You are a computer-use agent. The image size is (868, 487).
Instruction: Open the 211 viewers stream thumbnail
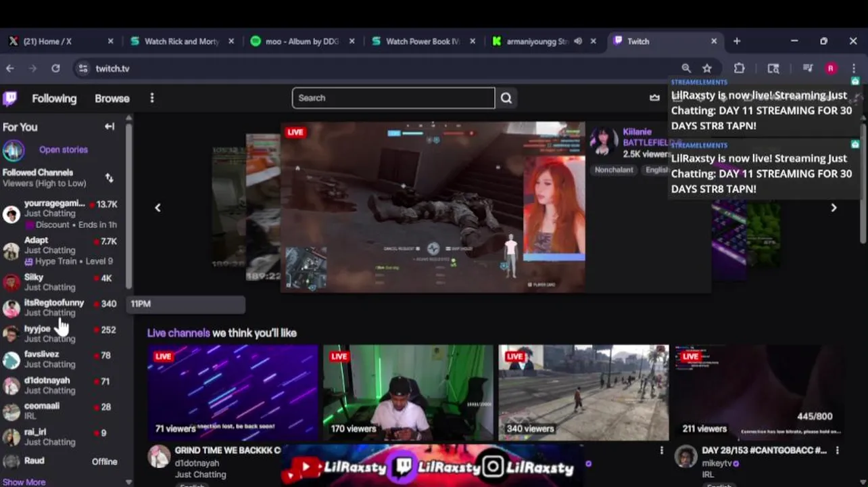click(759, 393)
